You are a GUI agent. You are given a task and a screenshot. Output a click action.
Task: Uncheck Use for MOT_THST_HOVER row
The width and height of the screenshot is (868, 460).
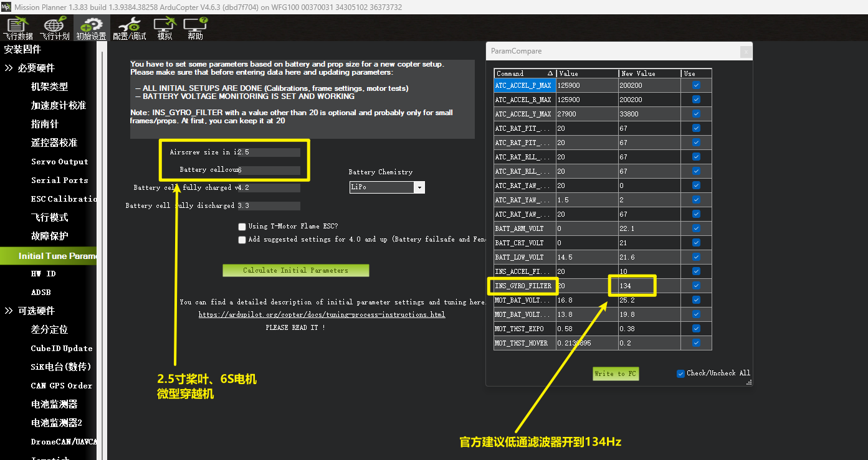pos(696,343)
